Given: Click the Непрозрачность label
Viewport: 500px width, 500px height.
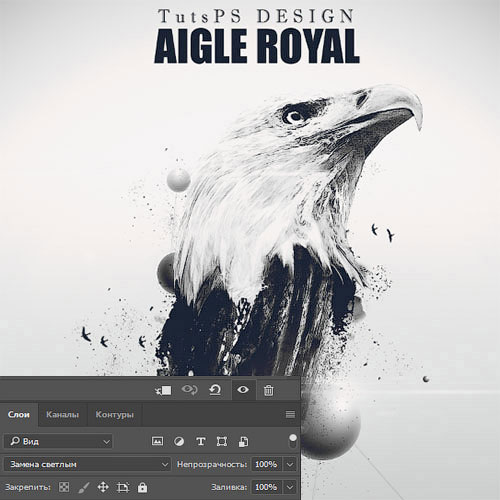Looking at the screenshot, I should 212,464.
